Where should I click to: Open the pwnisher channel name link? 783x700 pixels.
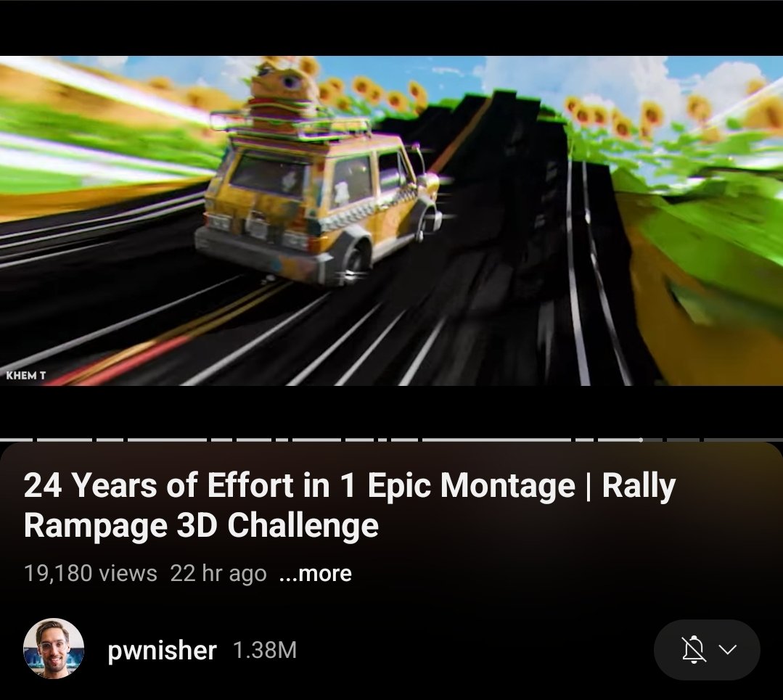point(162,650)
